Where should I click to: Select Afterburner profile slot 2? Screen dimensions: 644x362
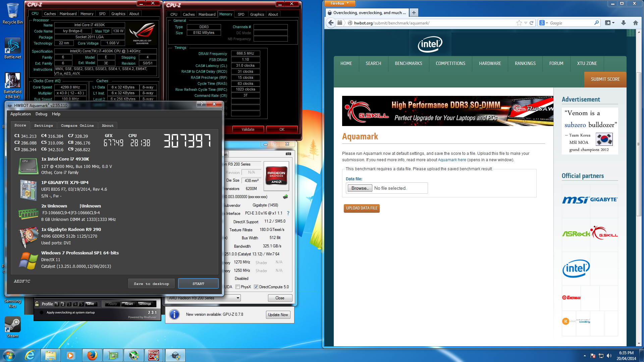click(63, 304)
